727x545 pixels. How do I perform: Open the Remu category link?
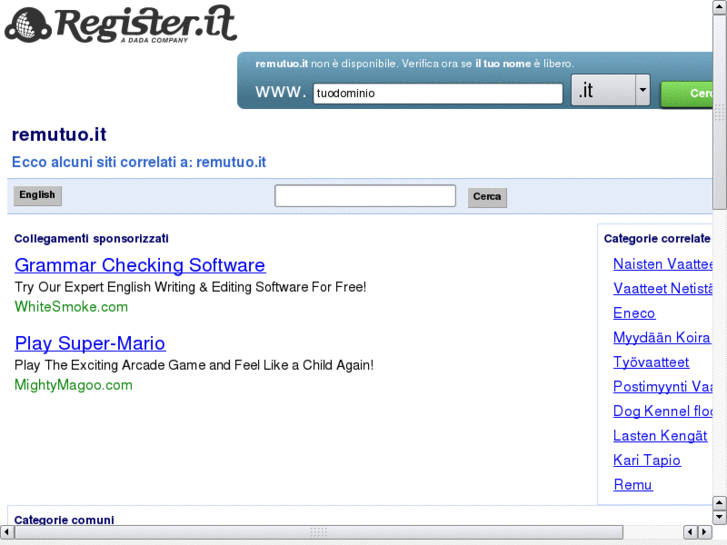[633, 485]
